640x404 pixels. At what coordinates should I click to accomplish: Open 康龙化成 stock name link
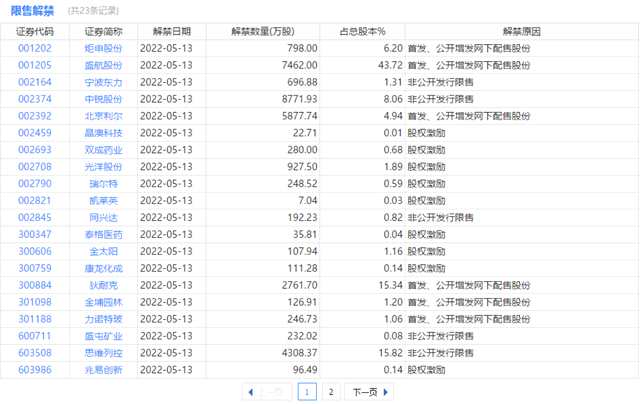103,269
